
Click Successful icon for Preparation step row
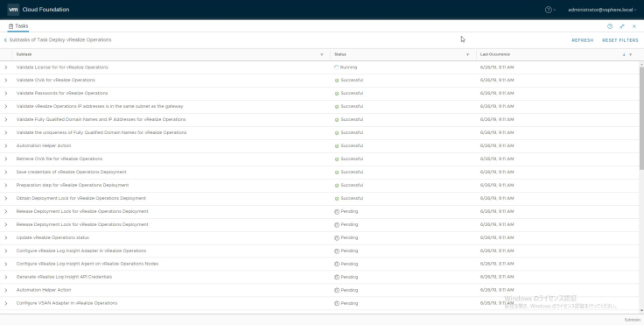pos(337,186)
